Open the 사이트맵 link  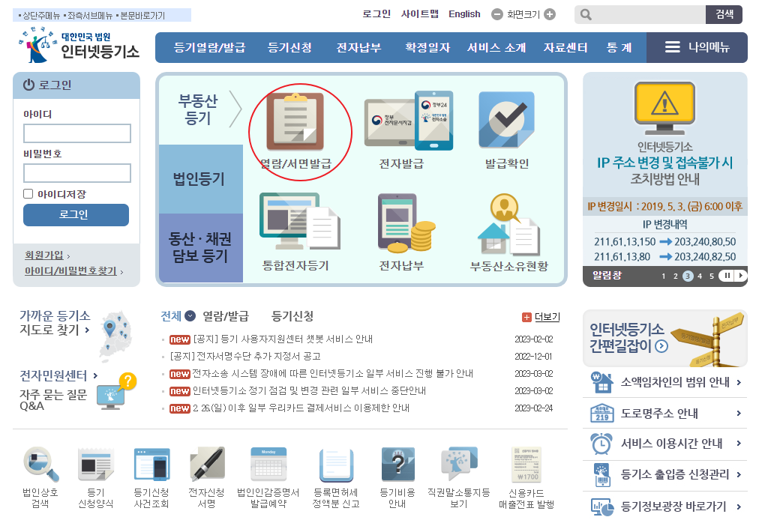pos(420,14)
